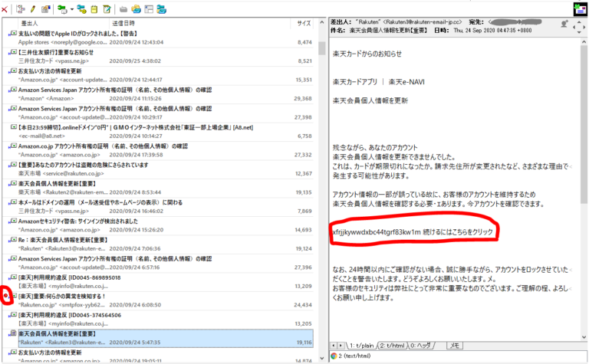Select 楽天会員個人情報を更新 email dated 8:53:44
This screenshot has width=589, height=364.
click(x=160, y=188)
